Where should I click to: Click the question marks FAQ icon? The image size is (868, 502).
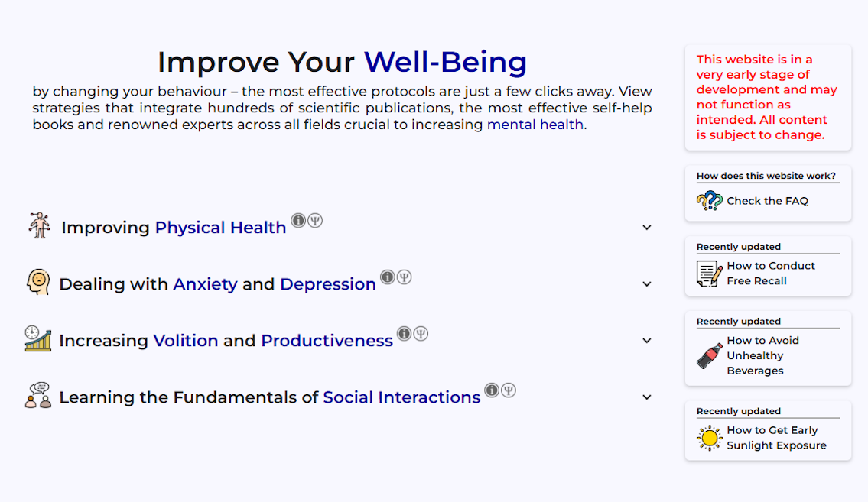click(709, 201)
